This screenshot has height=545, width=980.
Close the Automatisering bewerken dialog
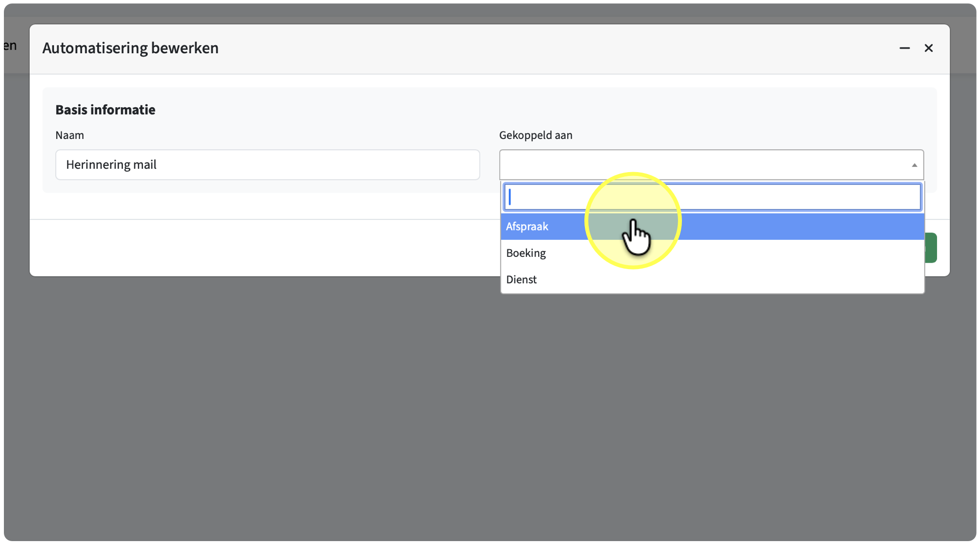tap(928, 48)
